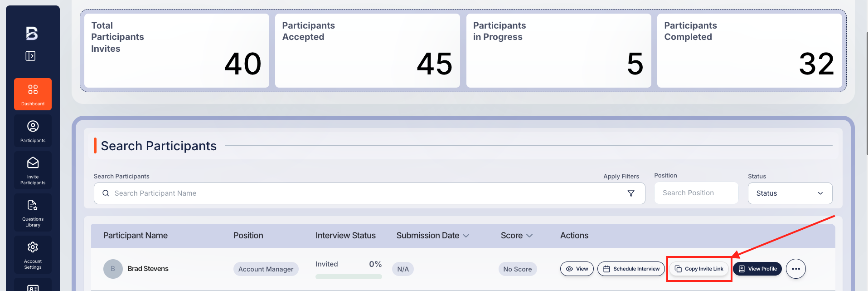This screenshot has width=868, height=291.
Task: Click Copy Invite Link button
Action: pos(699,269)
